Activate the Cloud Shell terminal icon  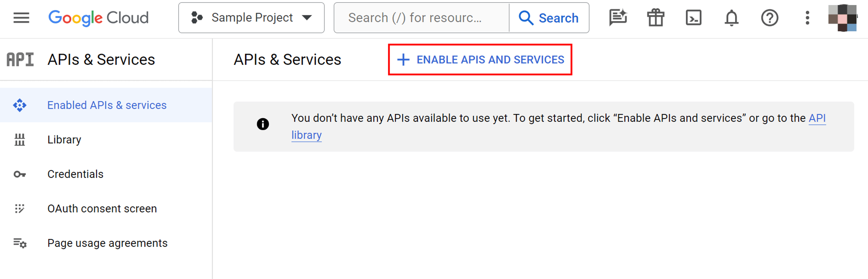[693, 18]
